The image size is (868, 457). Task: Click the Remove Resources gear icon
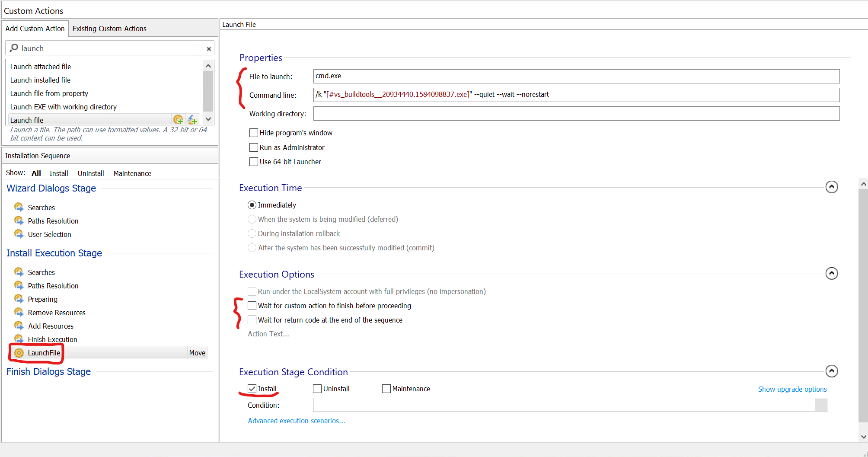(19, 312)
